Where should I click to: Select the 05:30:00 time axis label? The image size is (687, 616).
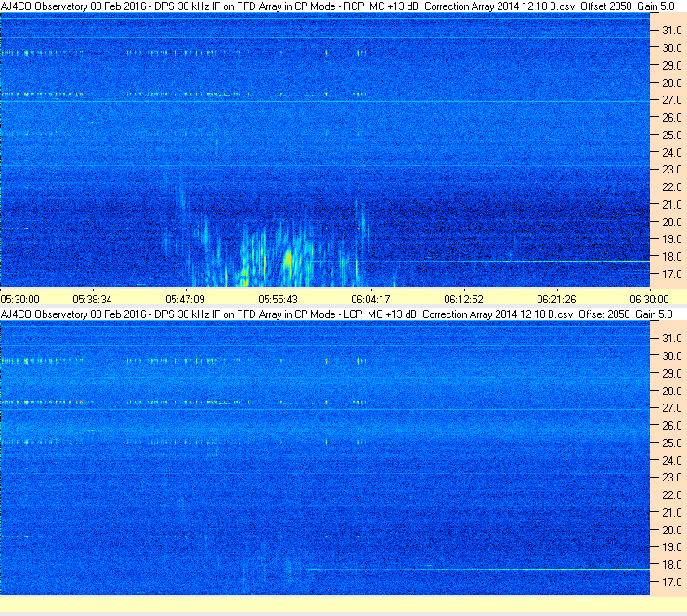(20, 300)
